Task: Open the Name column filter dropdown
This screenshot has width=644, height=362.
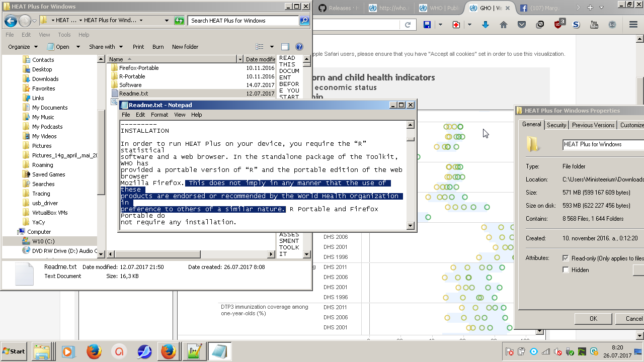Action: coord(240,59)
